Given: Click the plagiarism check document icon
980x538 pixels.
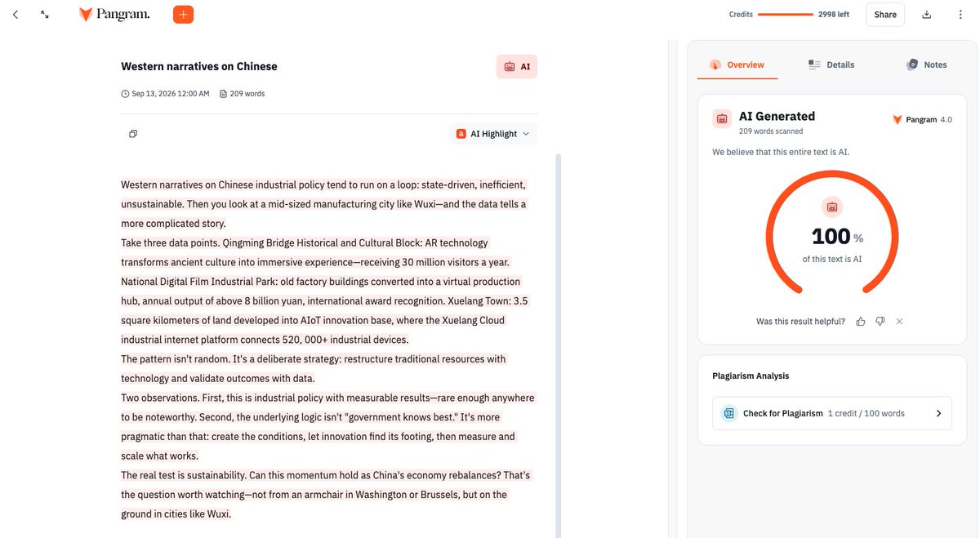Looking at the screenshot, I should [x=729, y=413].
